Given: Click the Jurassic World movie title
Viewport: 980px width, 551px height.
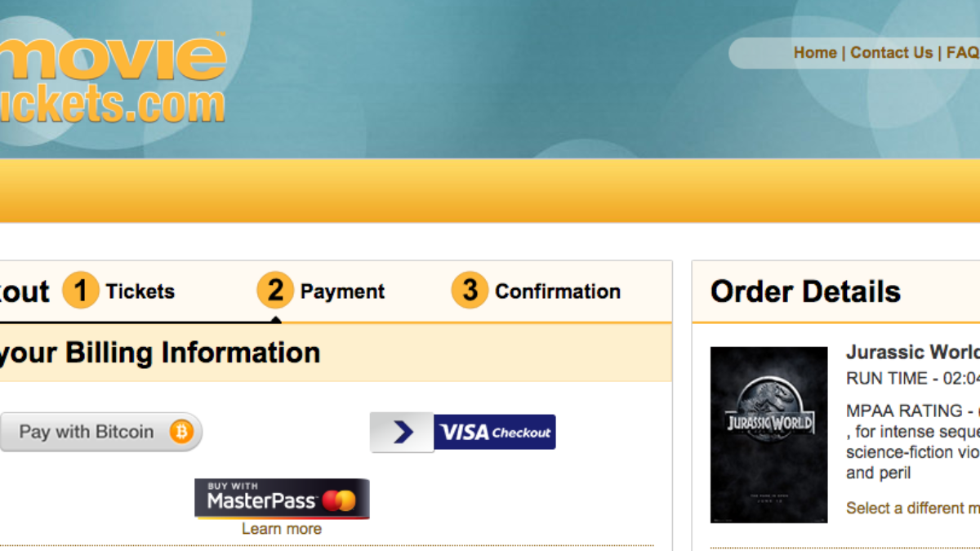Looking at the screenshot, I should 913,352.
